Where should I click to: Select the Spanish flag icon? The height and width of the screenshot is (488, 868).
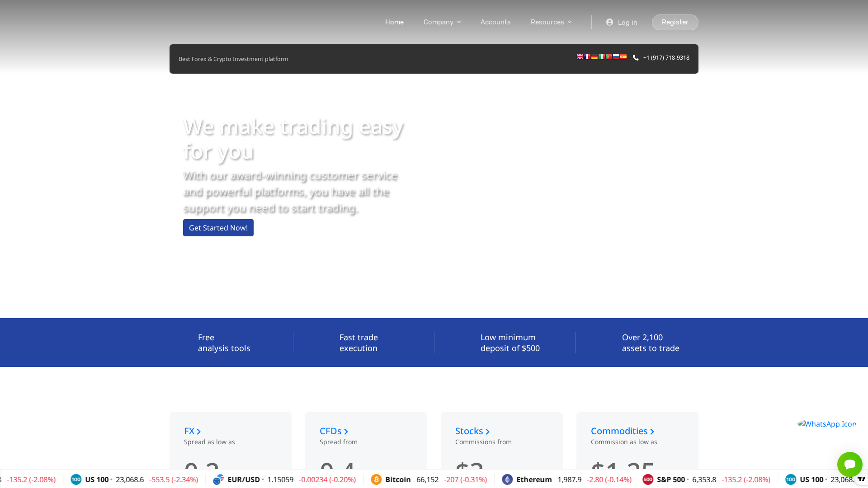(623, 56)
